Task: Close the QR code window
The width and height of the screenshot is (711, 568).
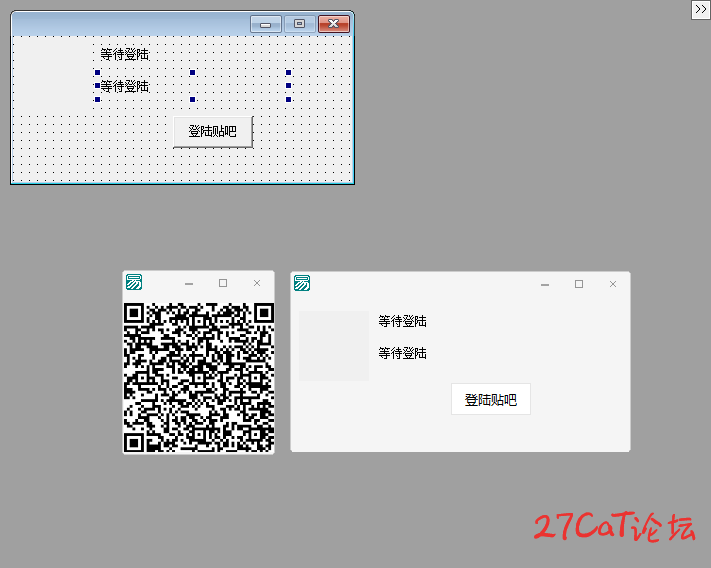Action: (257, 283)
